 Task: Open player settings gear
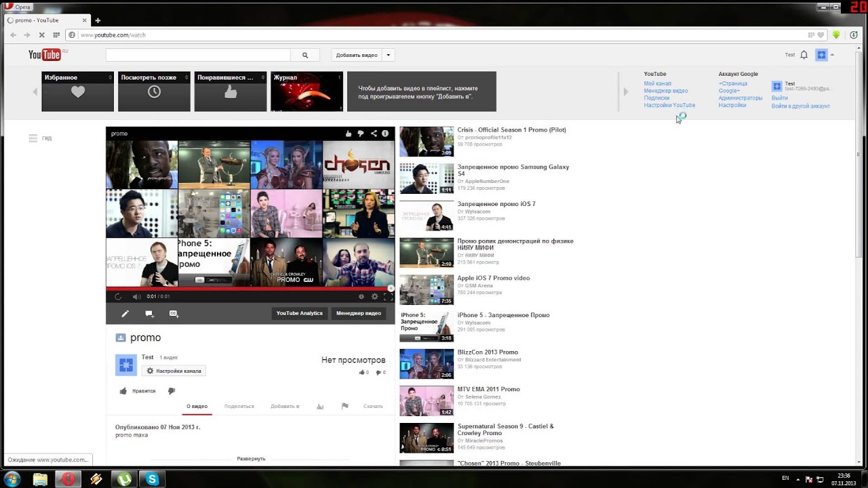(x=374, y=296)
